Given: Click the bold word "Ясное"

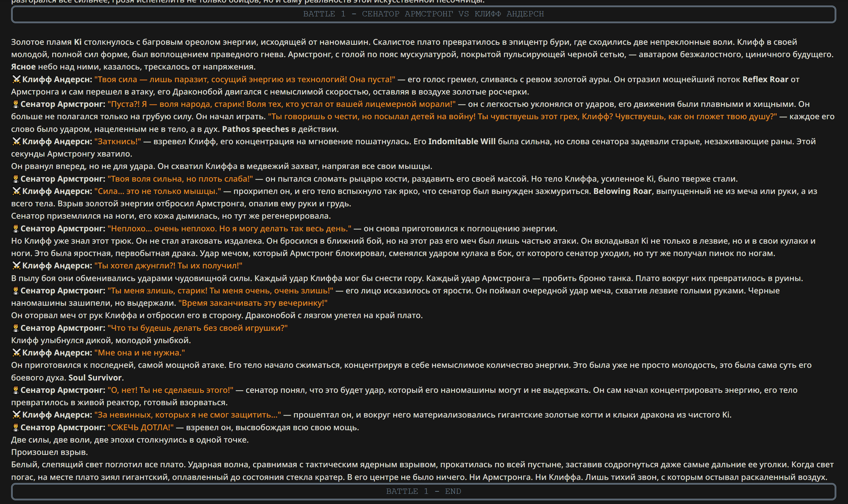Looking at the screenshot, I should tap(23, 67).
